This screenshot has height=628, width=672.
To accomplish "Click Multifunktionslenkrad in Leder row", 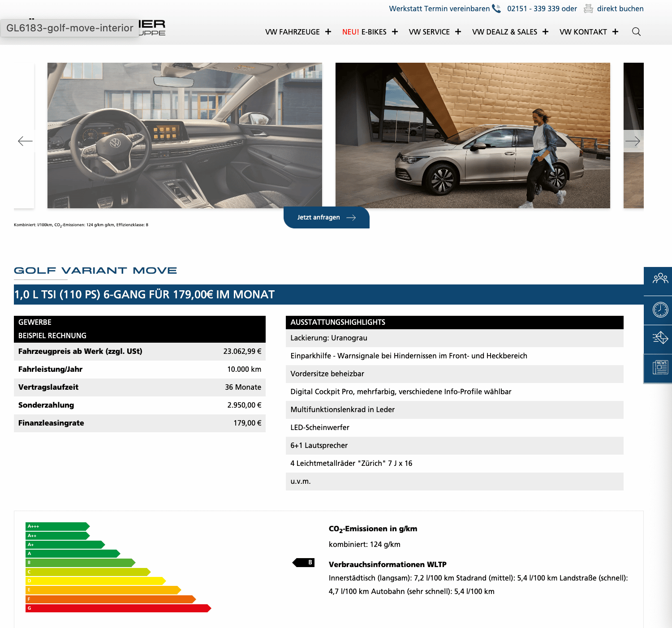I will (455, 410).
